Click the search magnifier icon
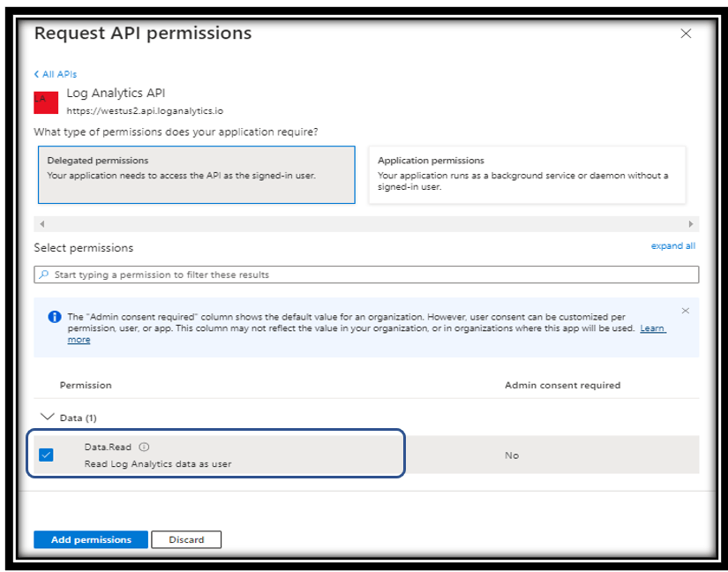The width and height of the screenshot is (728, 572). point(43,275)
